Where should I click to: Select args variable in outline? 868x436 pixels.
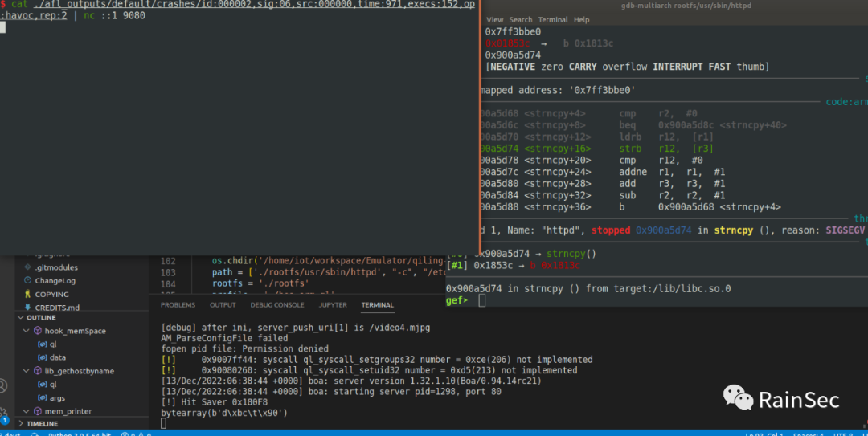click(x=57, y=397)
